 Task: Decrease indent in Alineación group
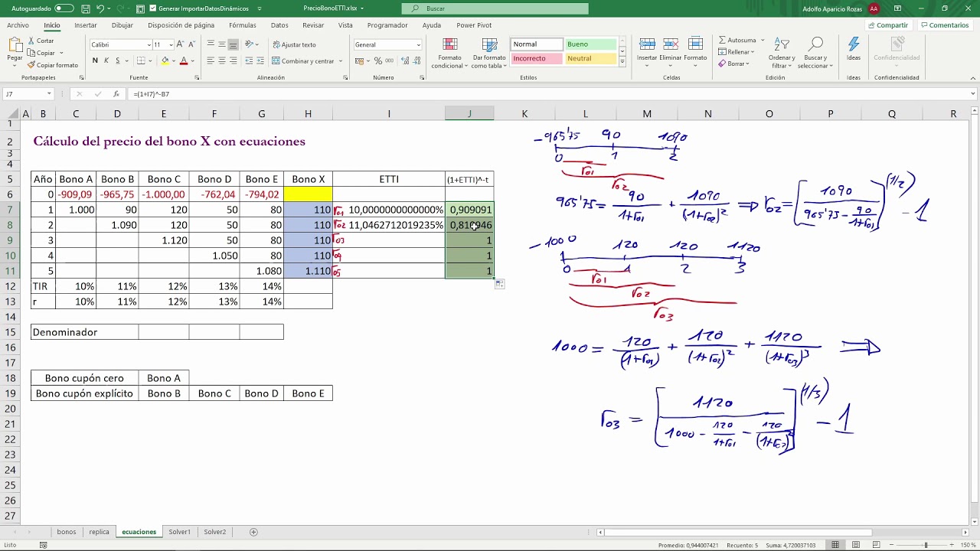[x=250, y=60]
